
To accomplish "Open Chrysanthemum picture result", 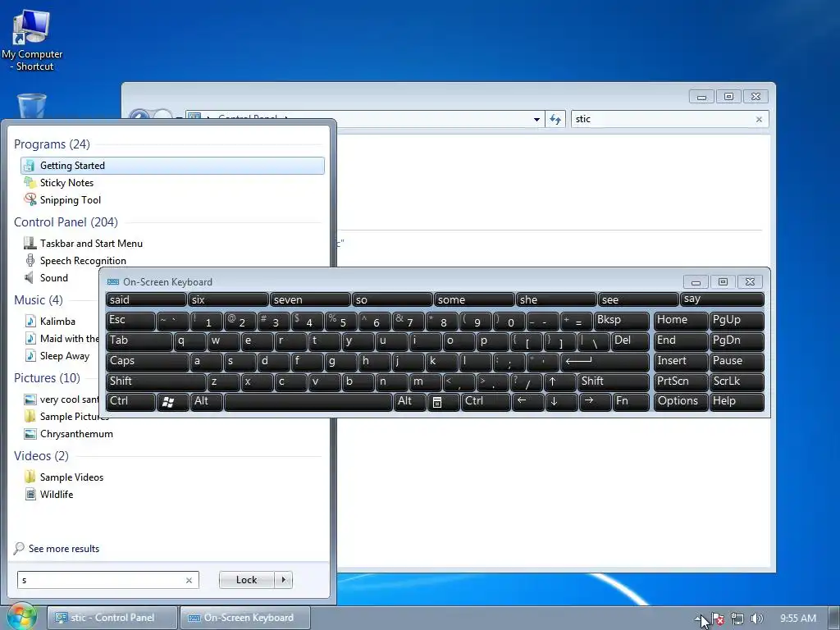I will [76, 434].
